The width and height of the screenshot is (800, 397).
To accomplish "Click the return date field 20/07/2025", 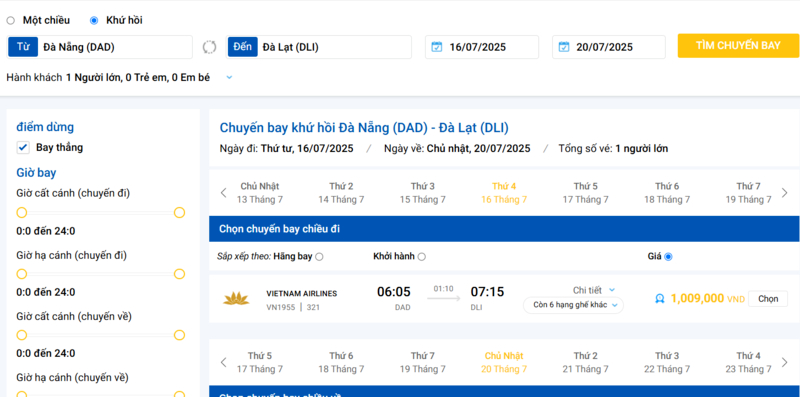I will [x=609, y=47].
